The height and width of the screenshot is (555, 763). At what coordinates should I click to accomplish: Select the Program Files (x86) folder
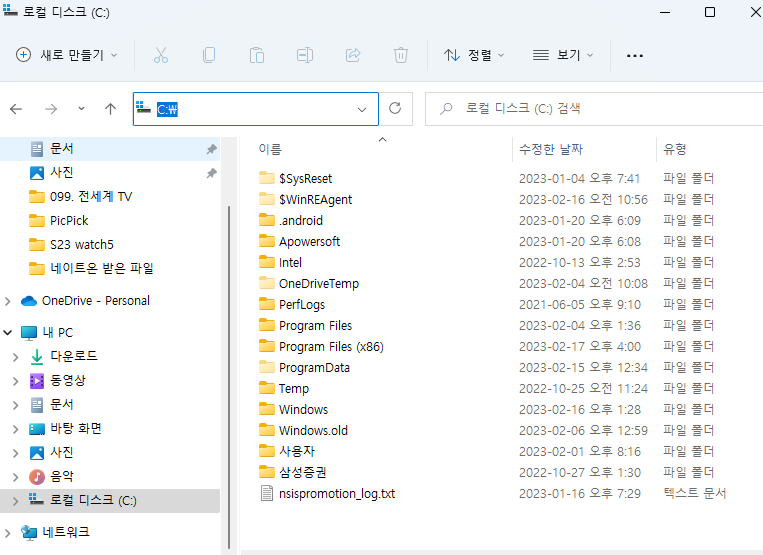pyautogui.click(x=321, y=346)
